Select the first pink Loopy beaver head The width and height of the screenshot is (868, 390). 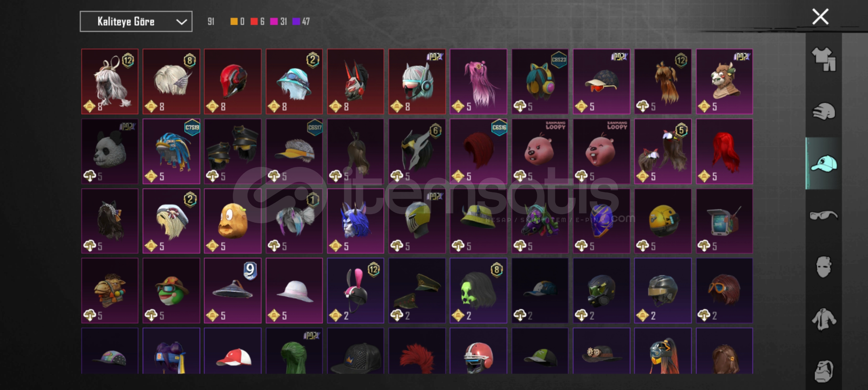coord(540,151)
